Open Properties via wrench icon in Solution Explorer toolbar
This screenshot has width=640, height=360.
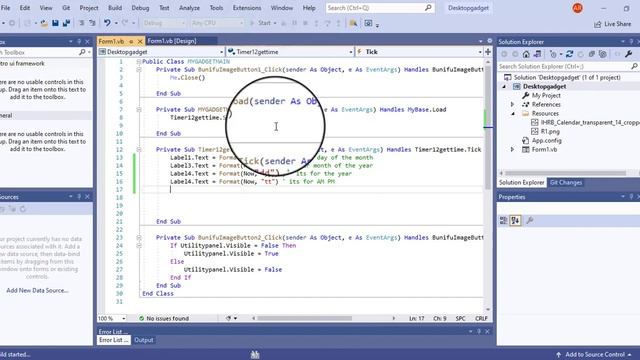[629, 54]
